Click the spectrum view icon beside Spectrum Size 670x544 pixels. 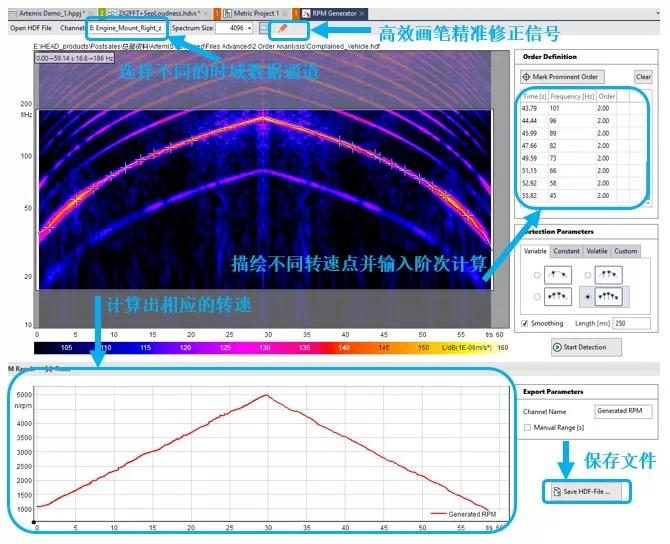pos(263,28)
